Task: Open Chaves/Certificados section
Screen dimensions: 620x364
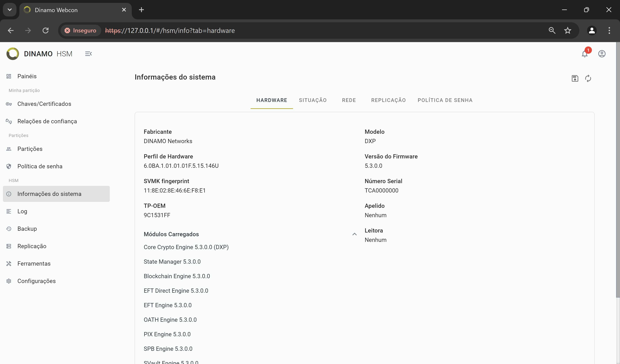Action: point(56,104)
